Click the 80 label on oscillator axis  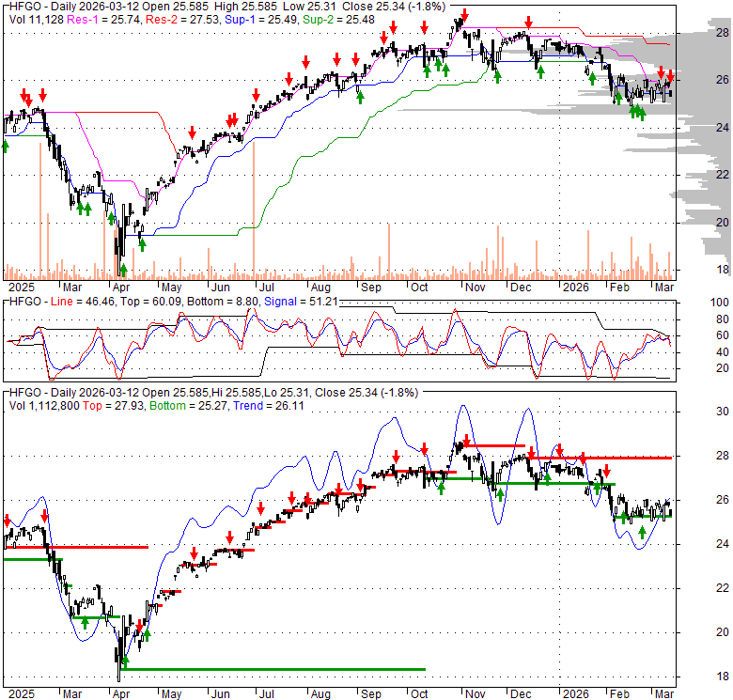(x=723, y=319)
